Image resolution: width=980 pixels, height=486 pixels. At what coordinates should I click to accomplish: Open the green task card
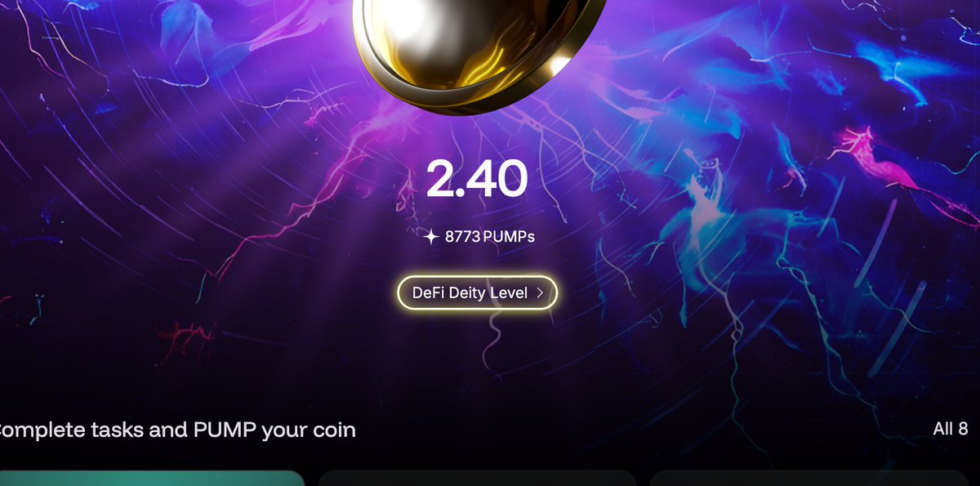pos(151,478)
